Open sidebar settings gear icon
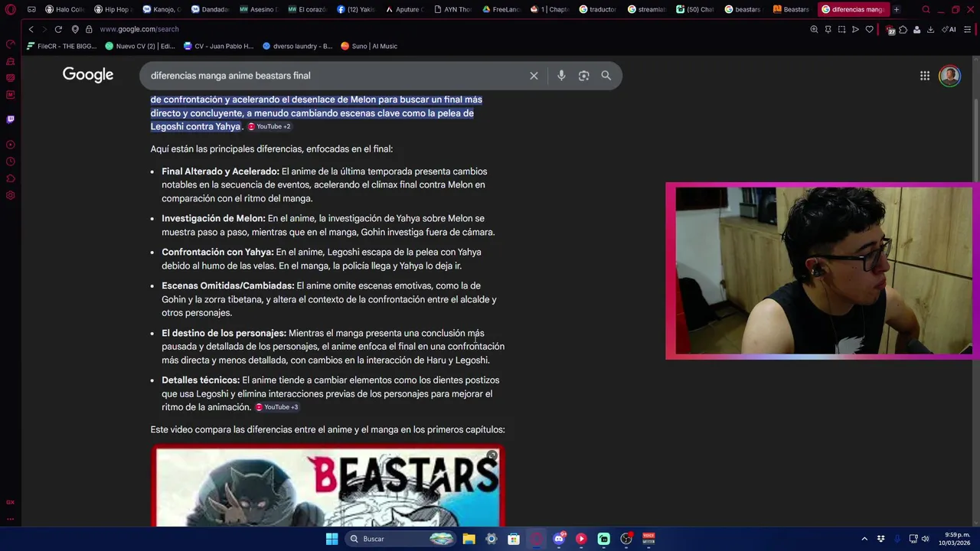The image size is (980, 551). 10,195
